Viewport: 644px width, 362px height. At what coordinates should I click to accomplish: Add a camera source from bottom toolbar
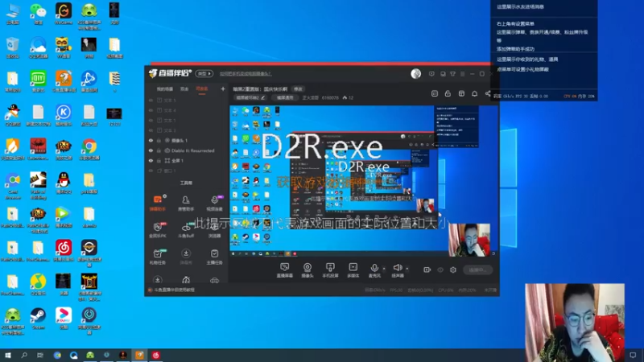pos(308,270)
